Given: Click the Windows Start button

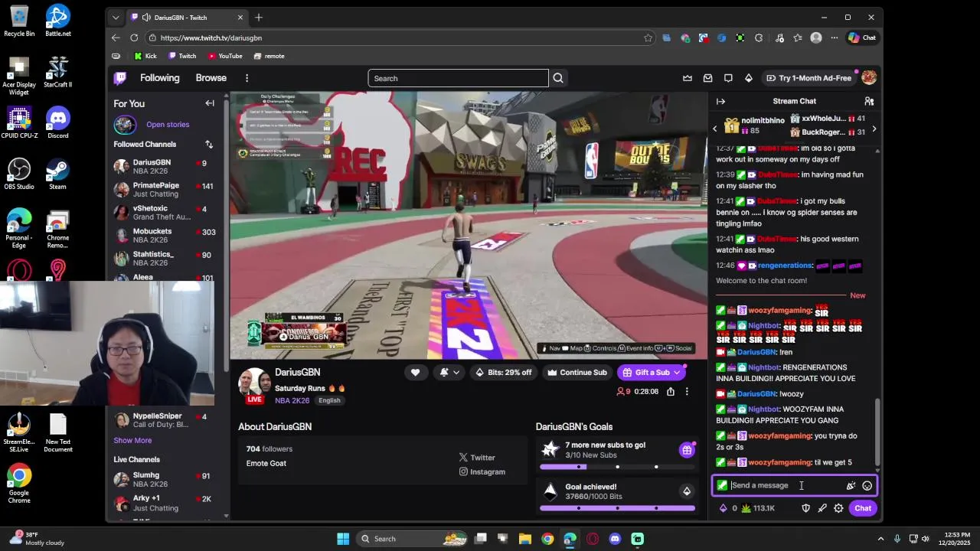Looking at the screenshot, I should (343, 539).
